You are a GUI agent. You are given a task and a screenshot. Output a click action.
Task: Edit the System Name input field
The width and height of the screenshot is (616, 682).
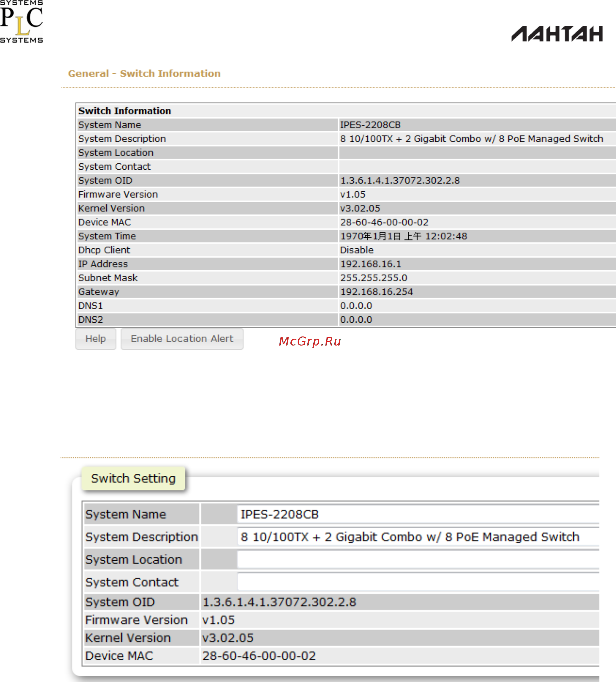click(418, 514)
